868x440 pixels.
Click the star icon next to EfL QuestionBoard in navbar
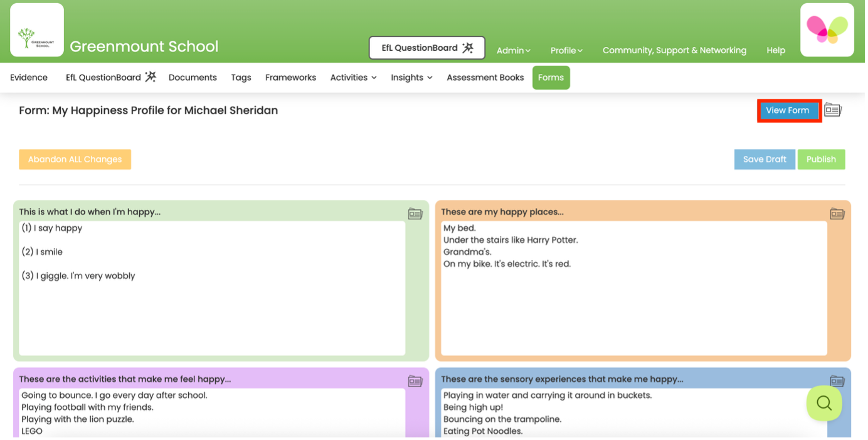150,76
